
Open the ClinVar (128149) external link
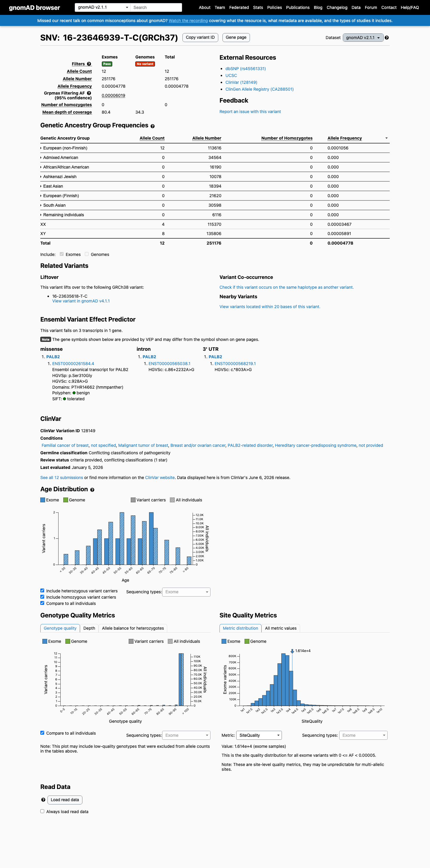click(x=241, y=82)
